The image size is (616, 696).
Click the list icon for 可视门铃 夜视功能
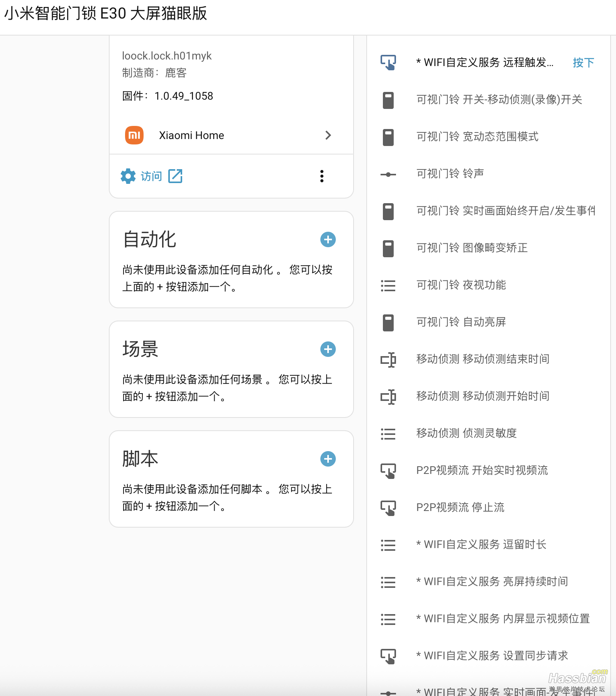[388, 285]
